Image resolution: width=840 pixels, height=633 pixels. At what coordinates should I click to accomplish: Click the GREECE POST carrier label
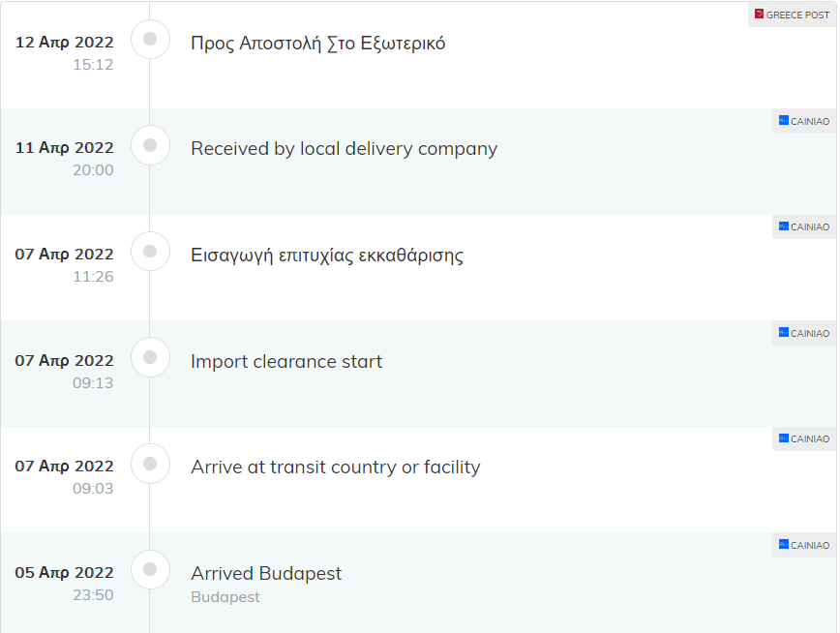tap(797, 15)
